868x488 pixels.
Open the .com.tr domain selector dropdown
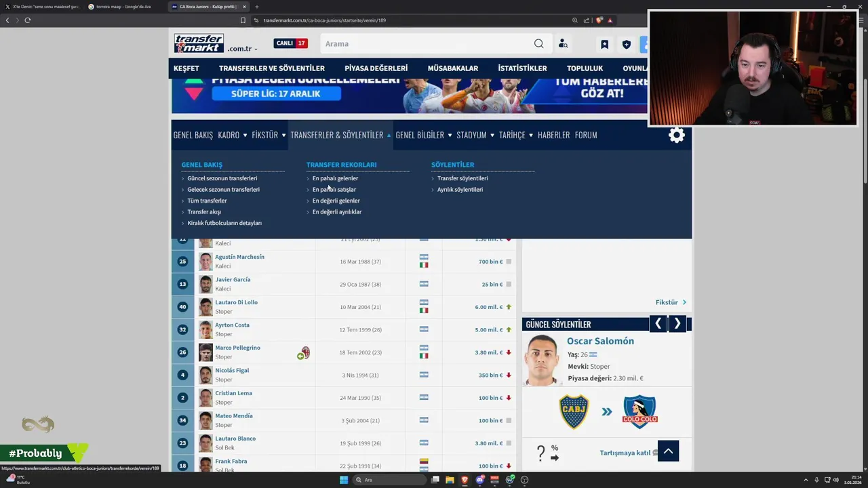(242, 49)
